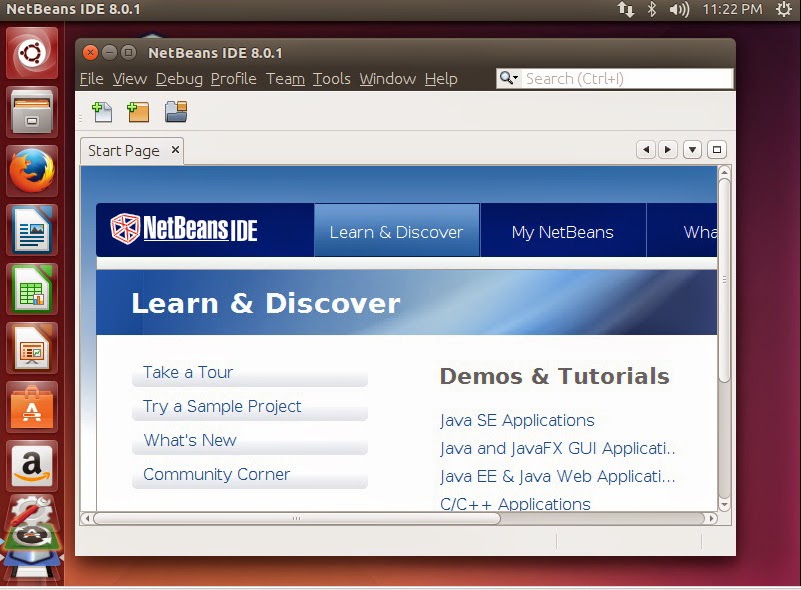Open Java SE Applications tutorial link
The image size is (801, 590).
pos(517,420)
